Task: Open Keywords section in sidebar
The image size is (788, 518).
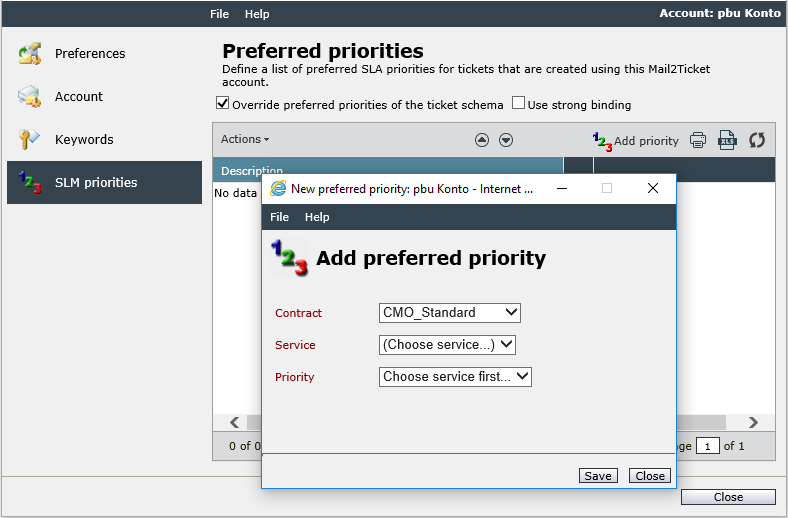Action: 84,140
